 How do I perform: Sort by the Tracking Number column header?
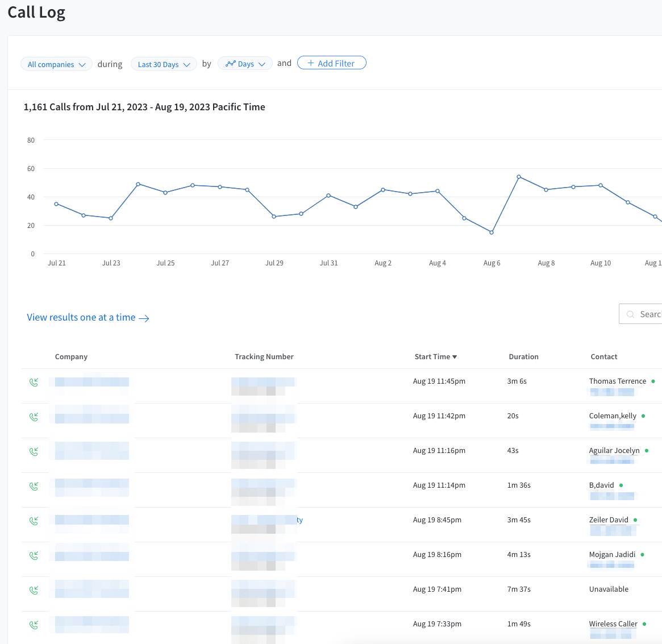pyautogui.click(x=264, y=356)
